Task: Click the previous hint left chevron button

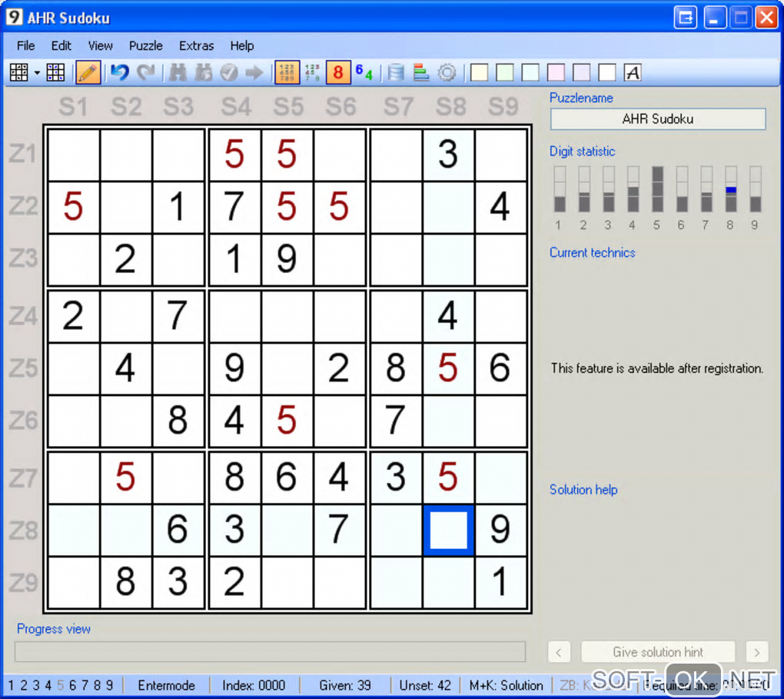Action: 559,652
